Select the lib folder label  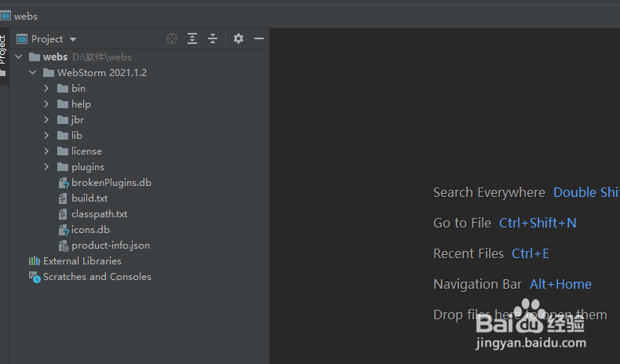pyautogui.click(x=77, y=136)
